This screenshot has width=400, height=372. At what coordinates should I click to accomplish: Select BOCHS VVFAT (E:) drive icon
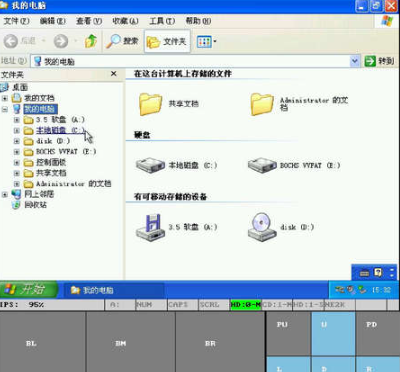[x=262, y=165]
